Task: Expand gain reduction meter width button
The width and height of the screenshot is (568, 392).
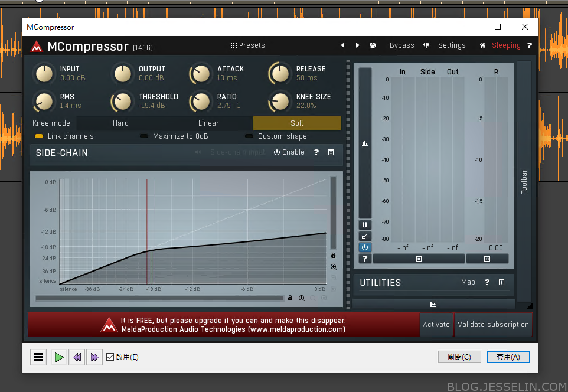Action: point(487,259)
